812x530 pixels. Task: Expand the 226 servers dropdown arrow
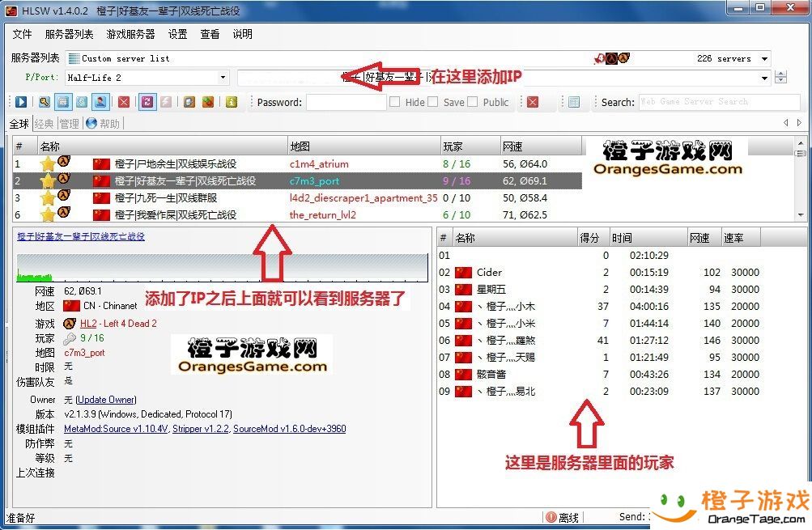(x=764, y=58)
